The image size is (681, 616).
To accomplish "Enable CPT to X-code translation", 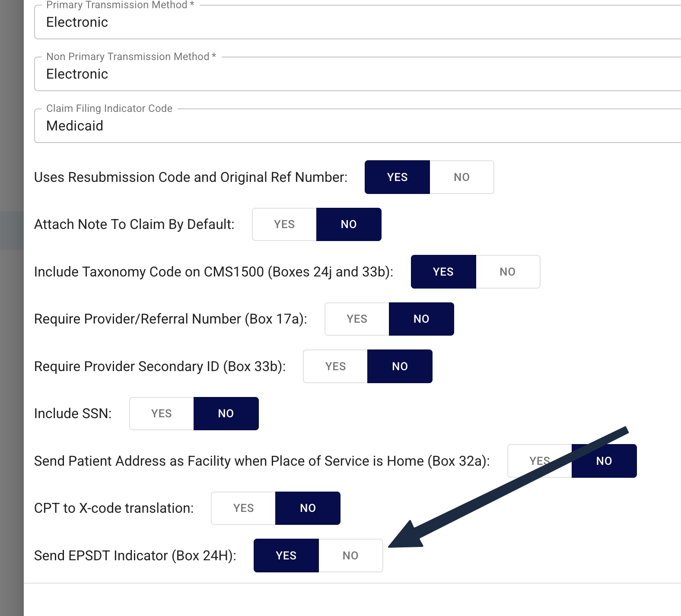I will tap(243, 508).
